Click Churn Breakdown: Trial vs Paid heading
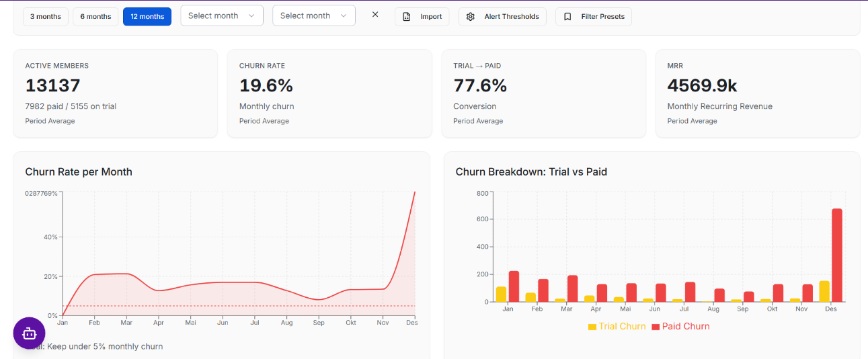 click(531, 171)
